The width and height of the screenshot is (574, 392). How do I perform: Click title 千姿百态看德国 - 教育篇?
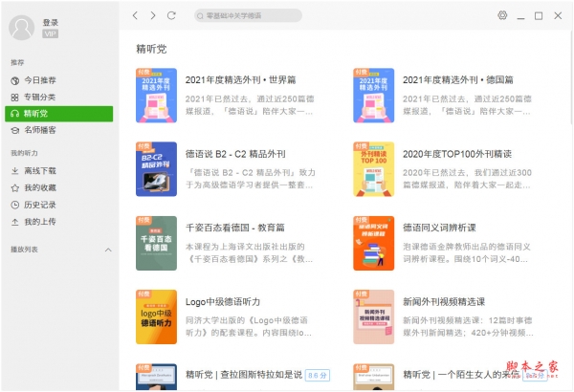pyautogui.click(x=235, y=228)
